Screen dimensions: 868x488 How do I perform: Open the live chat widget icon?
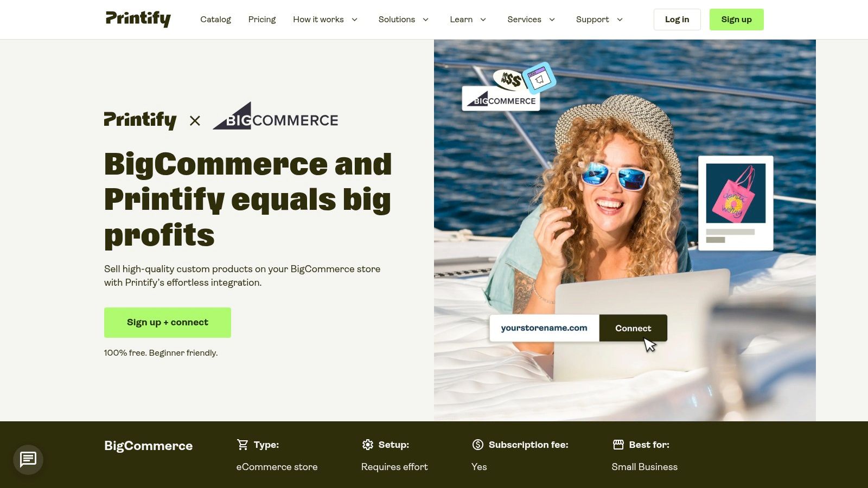pyautogui.click(x=28, y=460)
